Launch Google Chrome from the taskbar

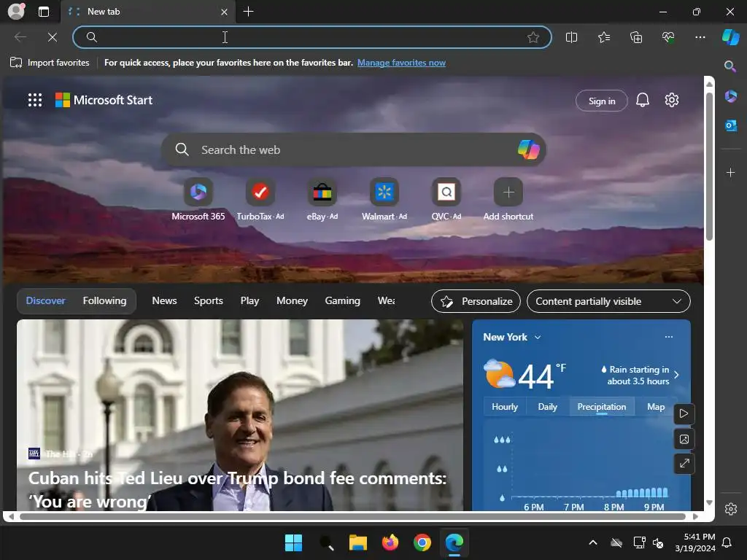(x=422, y=542)
